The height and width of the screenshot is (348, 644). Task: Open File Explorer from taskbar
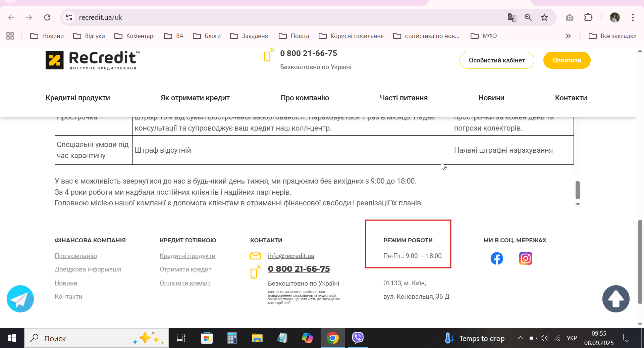click(257, 338)
